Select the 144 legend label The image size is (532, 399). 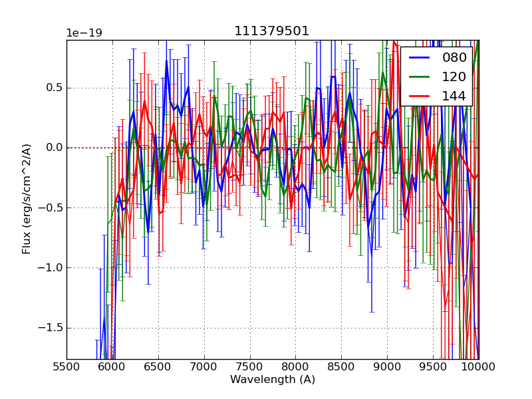pos(454,96)
